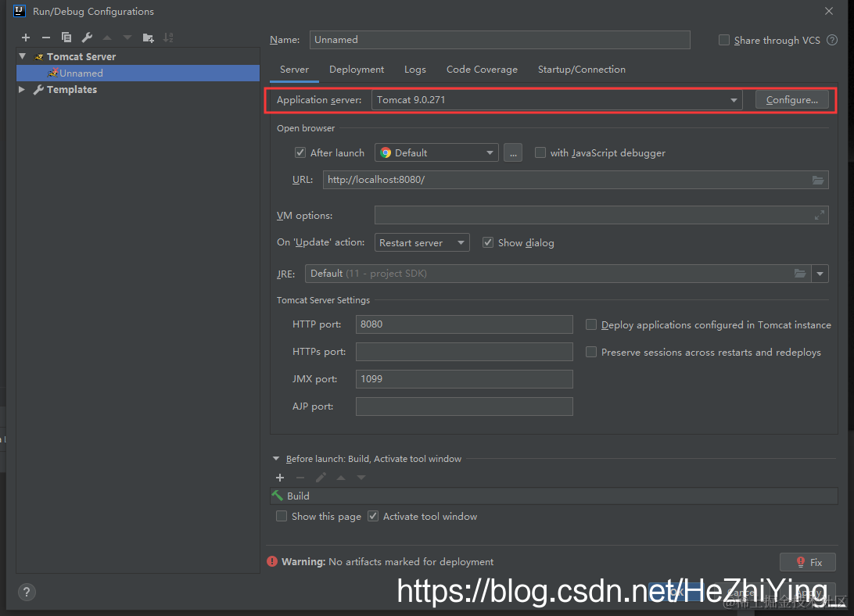Move configuration down arrow in toolbar

[x=127, y=38]
